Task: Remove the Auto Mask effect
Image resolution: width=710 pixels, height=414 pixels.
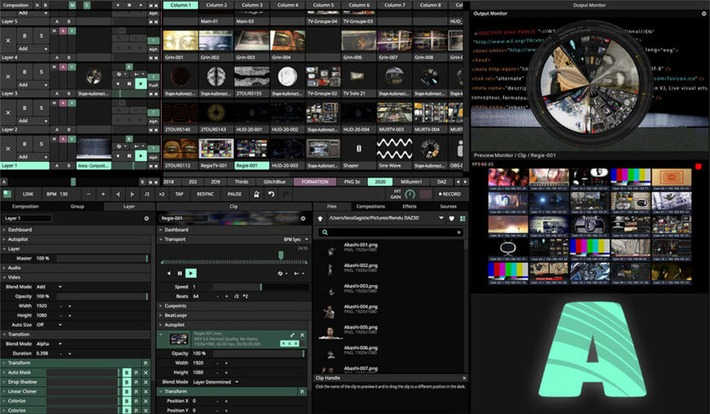Action: click(146, 372)
